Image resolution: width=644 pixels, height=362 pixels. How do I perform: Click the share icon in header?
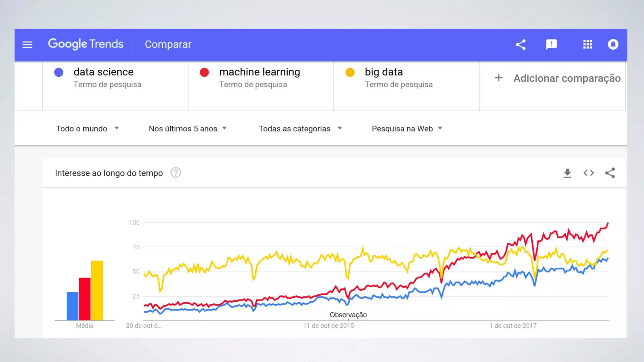pyautogui.click(x=521, y=45)
